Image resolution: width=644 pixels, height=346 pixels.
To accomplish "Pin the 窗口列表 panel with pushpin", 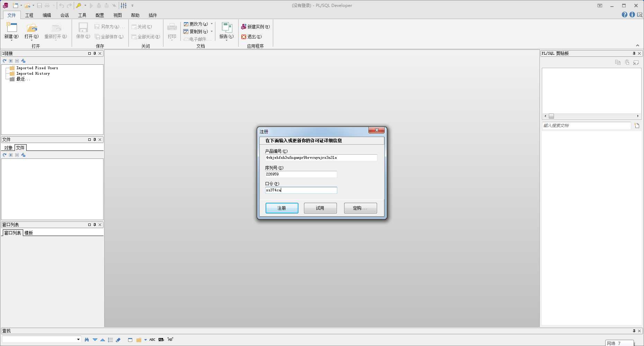I will tap(95, 225).
